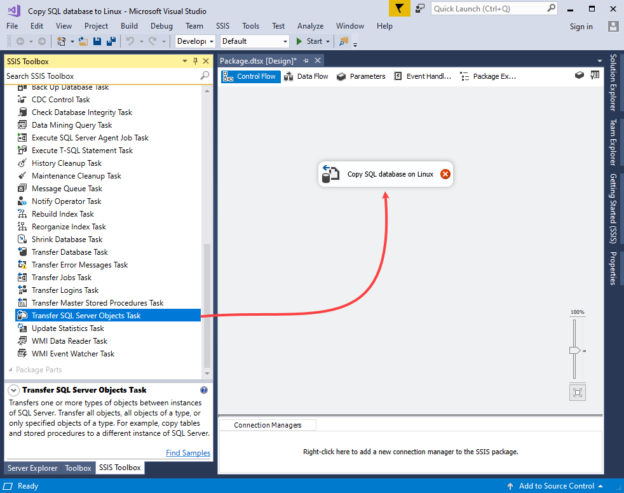This screenshot has height=493, width=624.
Task: Open the Default platform dropdown
Action: (x=254, y=41)
